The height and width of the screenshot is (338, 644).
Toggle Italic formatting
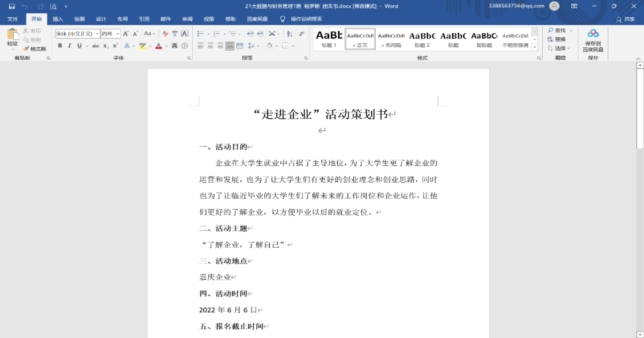pos(70,46)
